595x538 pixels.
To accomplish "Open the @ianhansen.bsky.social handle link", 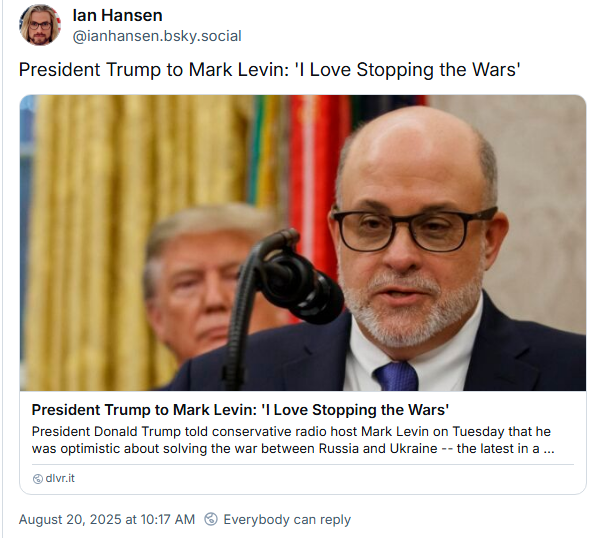I will [157, 36].
